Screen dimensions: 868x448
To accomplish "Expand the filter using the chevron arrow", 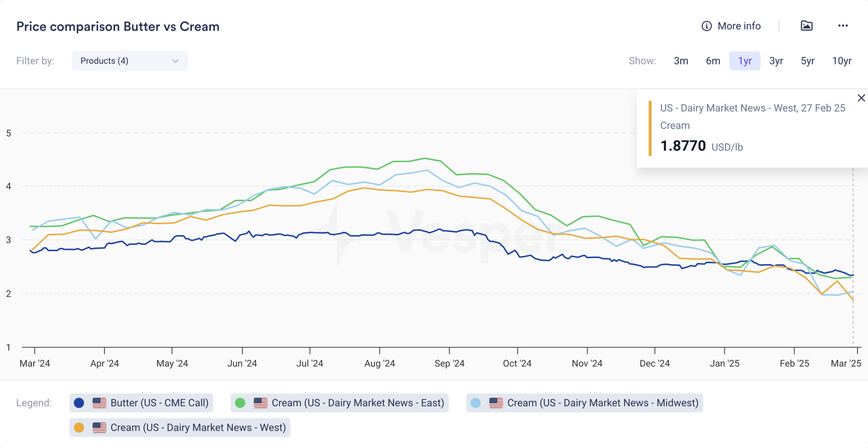I will click(175, 61).
